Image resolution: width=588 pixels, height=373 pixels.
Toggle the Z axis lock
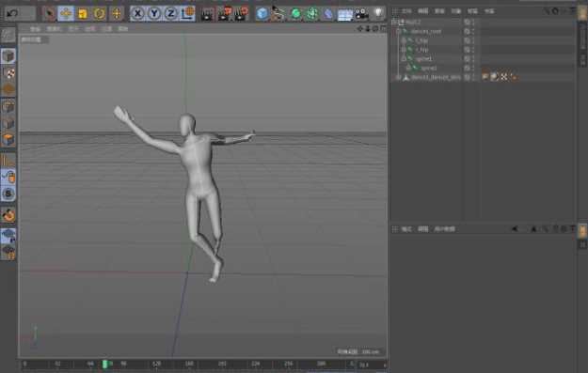click(x=170, y=14)
